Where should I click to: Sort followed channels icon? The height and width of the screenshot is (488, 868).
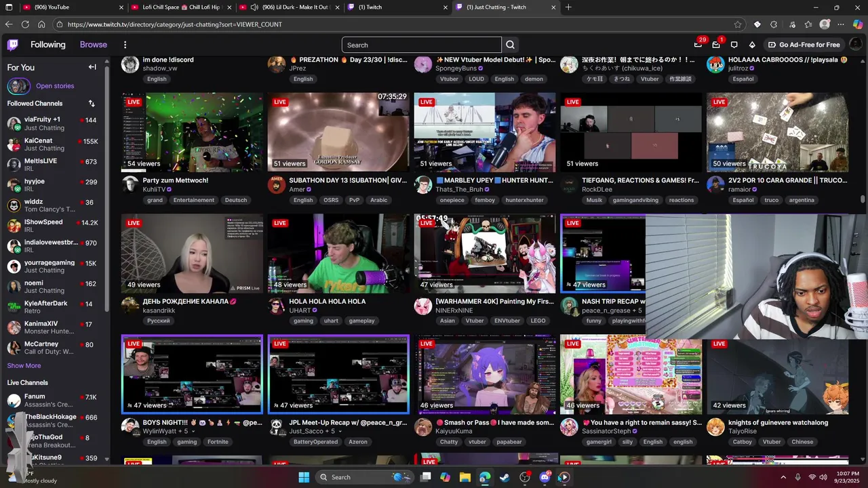click(x=92, y=103)
